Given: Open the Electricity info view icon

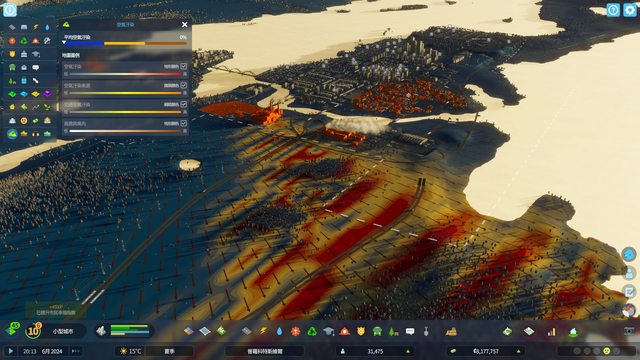Looking at the screenshot, I should [36, 27].
